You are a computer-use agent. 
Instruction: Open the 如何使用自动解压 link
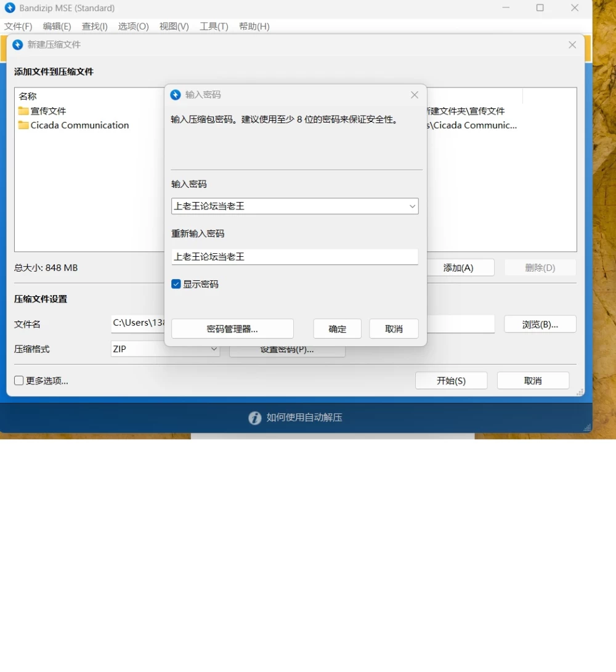pyautogui.click(x=304, y=418)
